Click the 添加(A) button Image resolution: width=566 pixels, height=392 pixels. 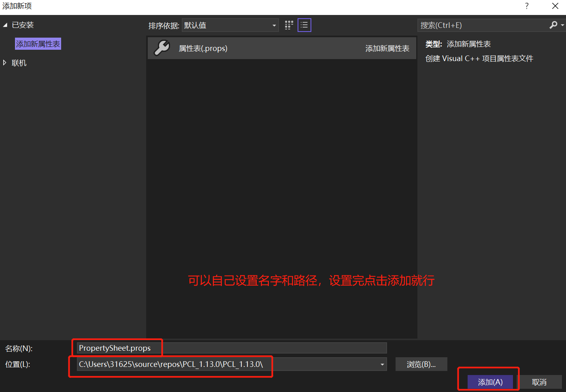pyautogui.click(x=490, y=382)
